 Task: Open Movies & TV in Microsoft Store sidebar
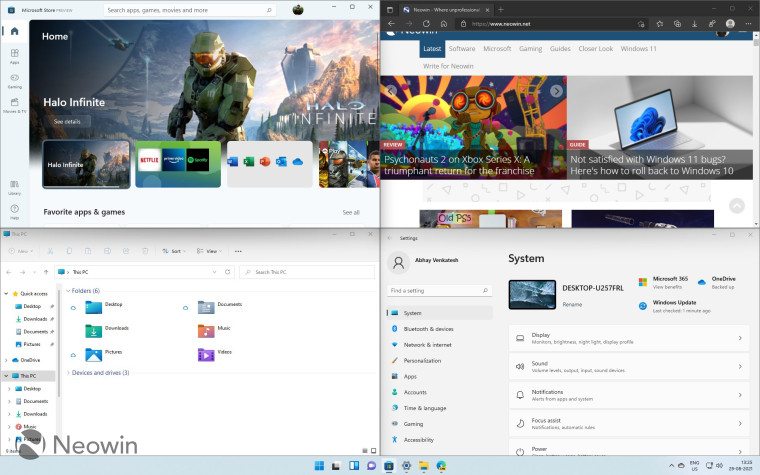(x=15, y=105)
